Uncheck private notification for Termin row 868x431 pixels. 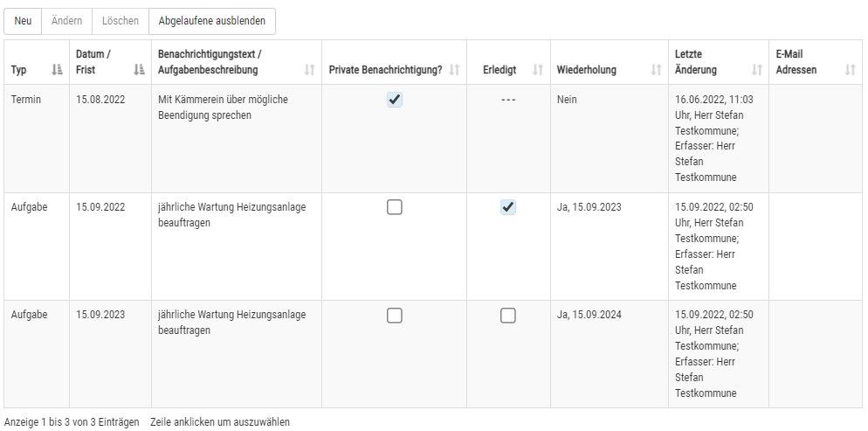click(x=394, y=100)
